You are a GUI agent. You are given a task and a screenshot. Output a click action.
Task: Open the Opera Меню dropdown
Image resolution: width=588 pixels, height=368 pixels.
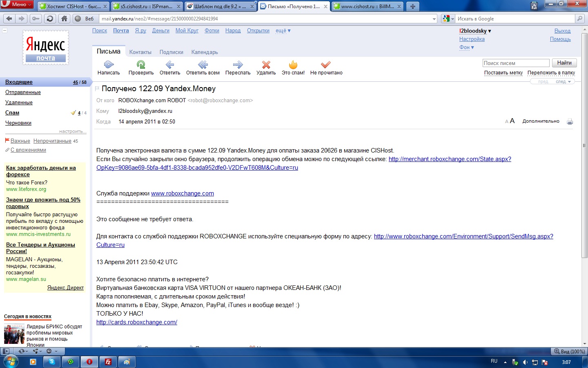[x=17, y=4]
